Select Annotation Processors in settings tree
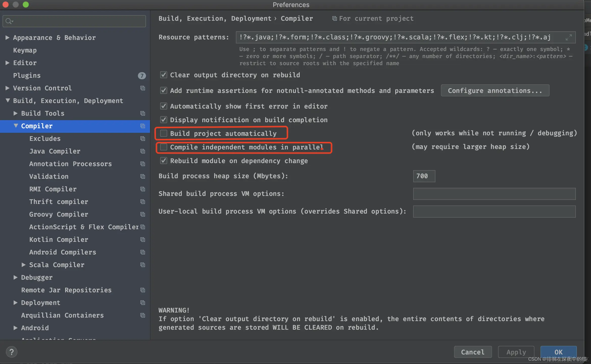This screenshot has height=364, width=591. [x=70, y=164]
